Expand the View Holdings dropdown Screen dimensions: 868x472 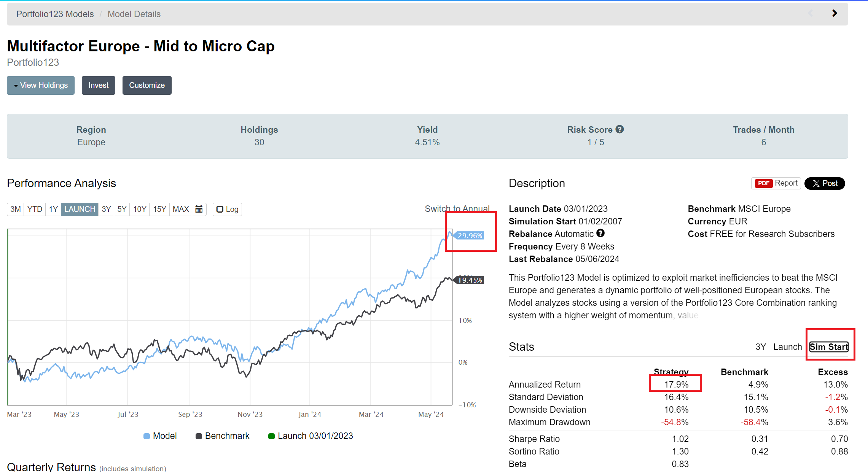coord(41,85)
